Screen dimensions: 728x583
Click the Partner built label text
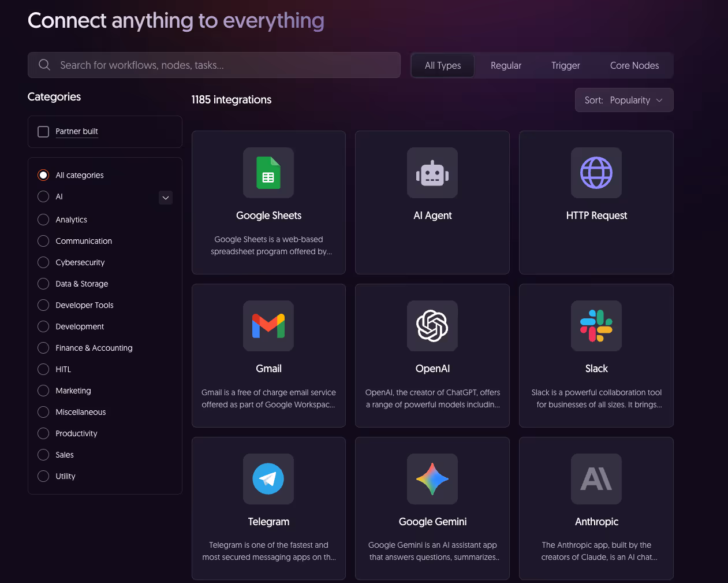point(77,132)
